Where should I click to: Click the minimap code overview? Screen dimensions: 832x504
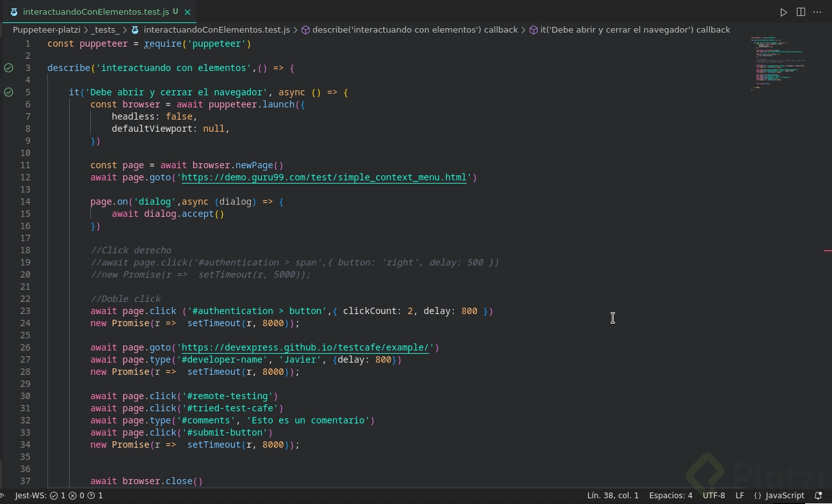[778, 64]
